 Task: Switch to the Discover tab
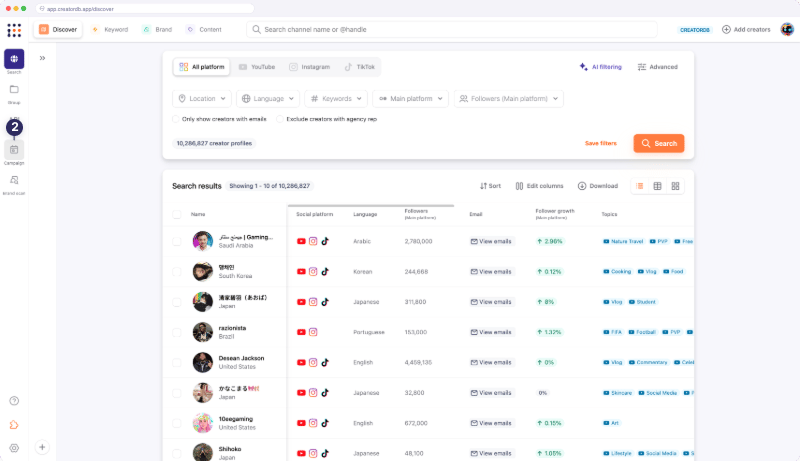pos(58,30)
